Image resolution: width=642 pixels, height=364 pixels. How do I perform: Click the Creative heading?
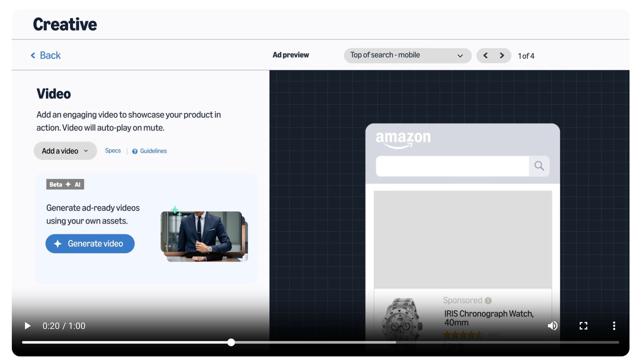point(65,24)
